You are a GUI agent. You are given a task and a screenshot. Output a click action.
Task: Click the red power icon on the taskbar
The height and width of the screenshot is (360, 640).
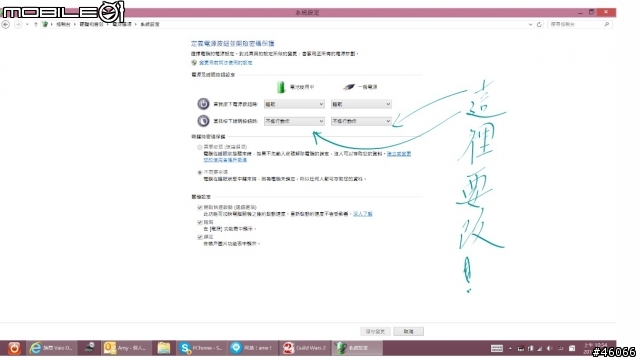14,348
